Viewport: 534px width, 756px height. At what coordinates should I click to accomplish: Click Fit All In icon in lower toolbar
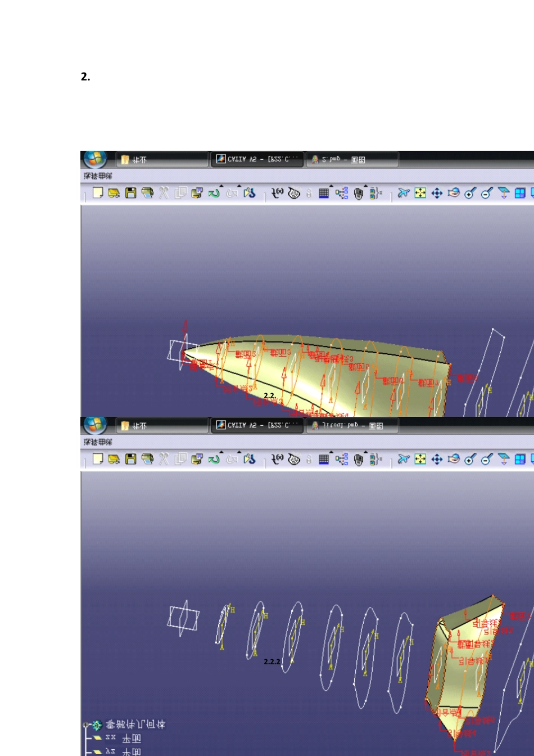[x=420, y=459]
